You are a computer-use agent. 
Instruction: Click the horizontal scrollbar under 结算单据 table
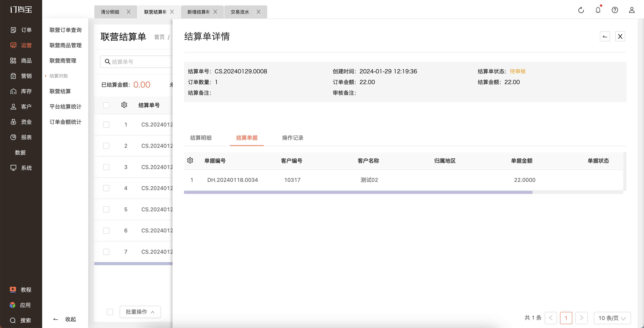[358, 192]
